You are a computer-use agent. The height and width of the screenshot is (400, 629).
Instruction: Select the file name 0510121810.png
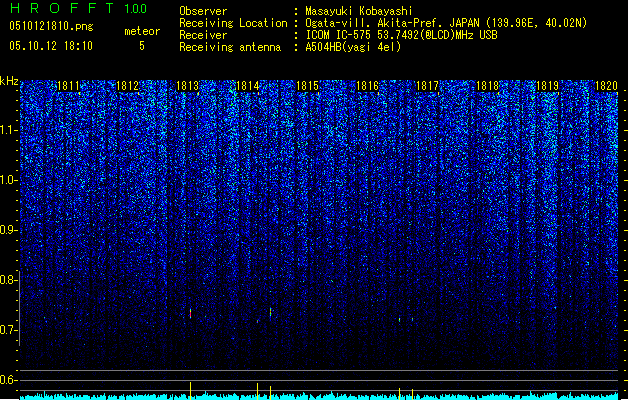pyautogui.click(x=51, y=27)
